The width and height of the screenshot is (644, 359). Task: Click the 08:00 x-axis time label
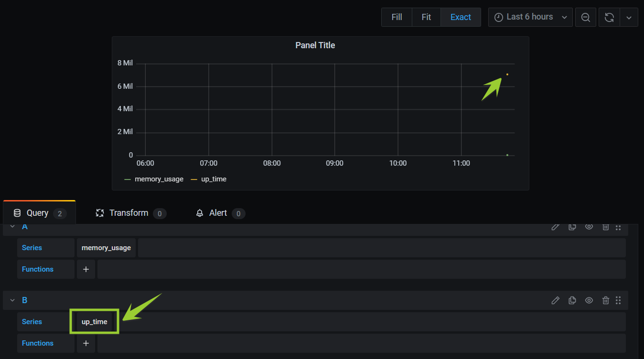(272, 163)
